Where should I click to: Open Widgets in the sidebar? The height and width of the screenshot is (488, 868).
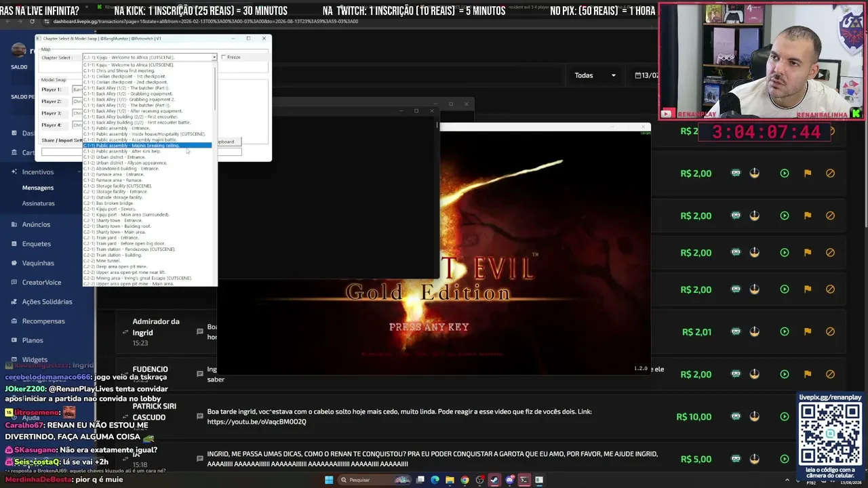tap(35, 360)
